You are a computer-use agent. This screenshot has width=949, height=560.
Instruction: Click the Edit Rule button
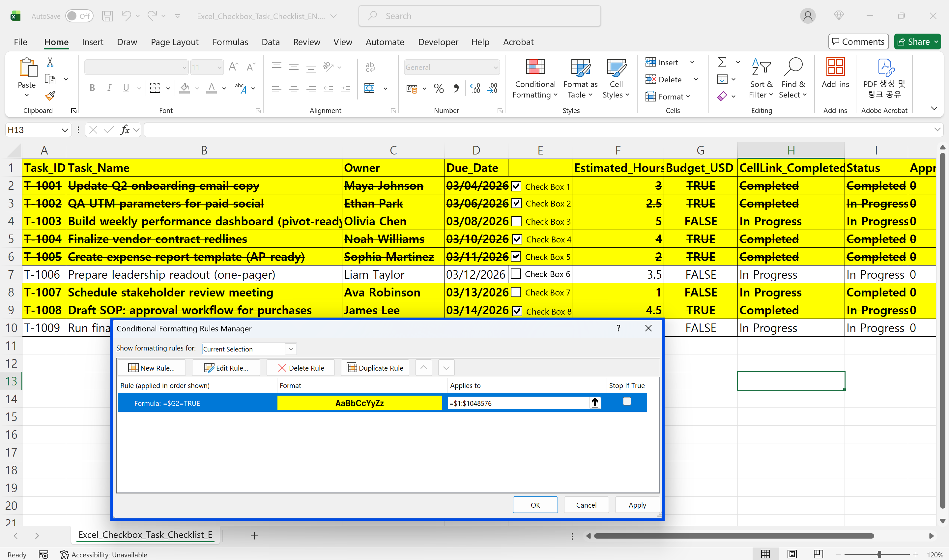[x=226, y=368]
